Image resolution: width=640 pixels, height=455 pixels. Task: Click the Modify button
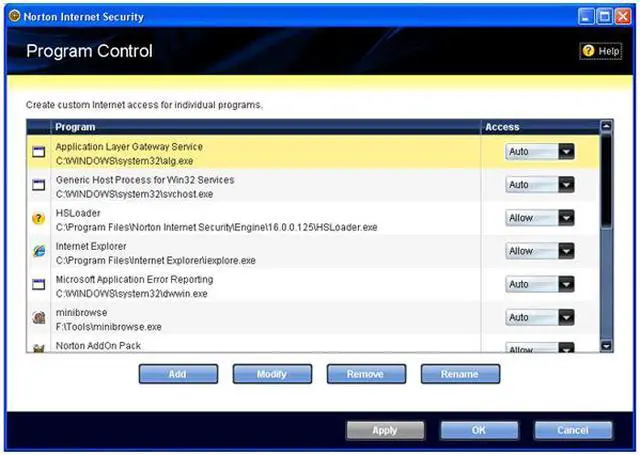point(272,374)
